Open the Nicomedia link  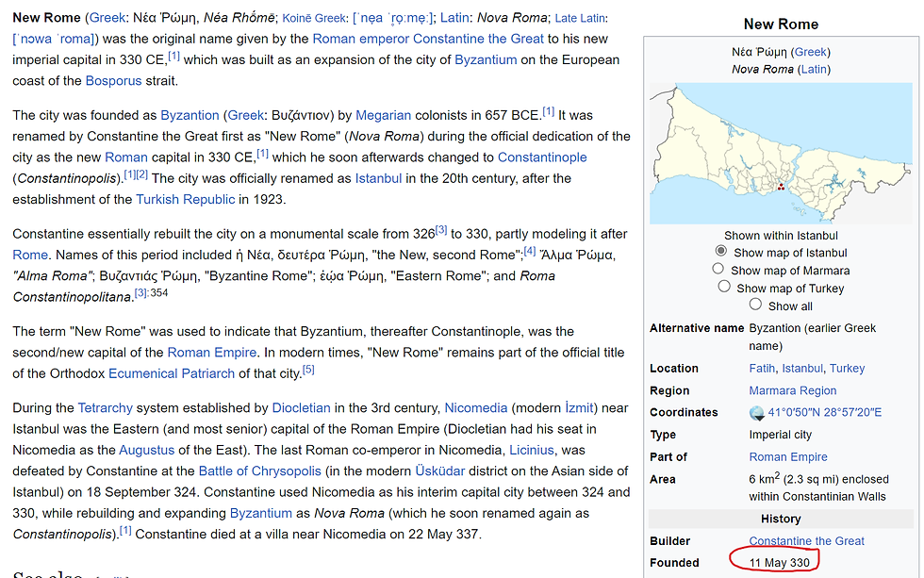pyautogui.click(x=475, y=407)
